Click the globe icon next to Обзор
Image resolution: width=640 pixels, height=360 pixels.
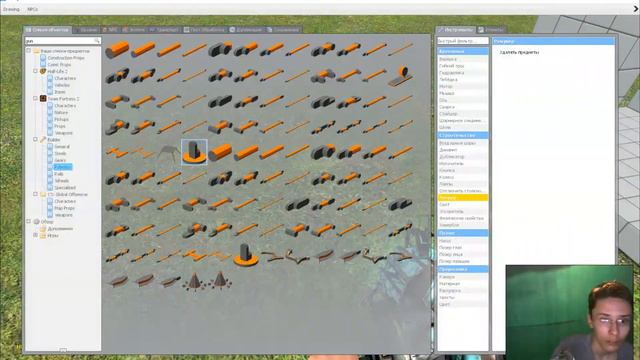(36, 222)
